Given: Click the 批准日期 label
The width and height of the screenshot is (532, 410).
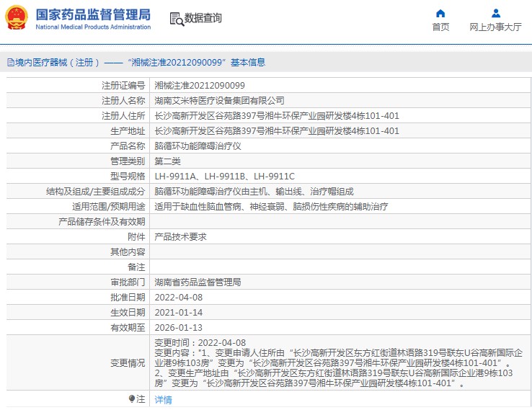Looking at the screenshot, I should tap(128, 298).
